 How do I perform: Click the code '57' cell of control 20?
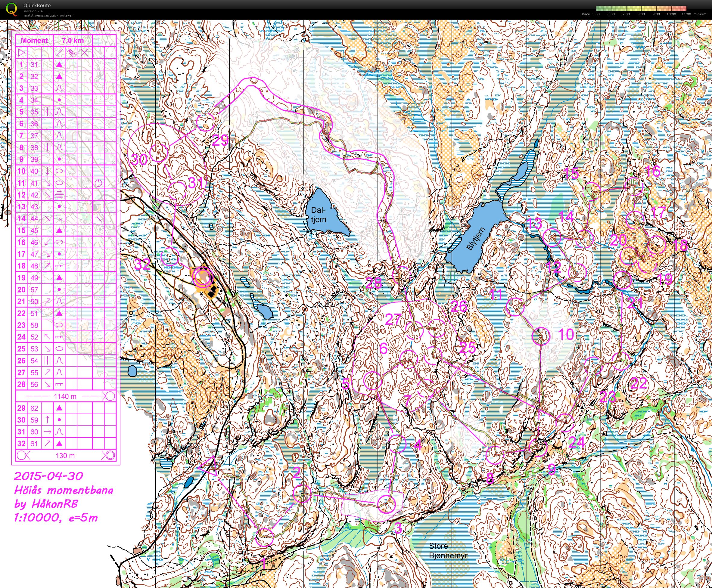click(34, 289)
